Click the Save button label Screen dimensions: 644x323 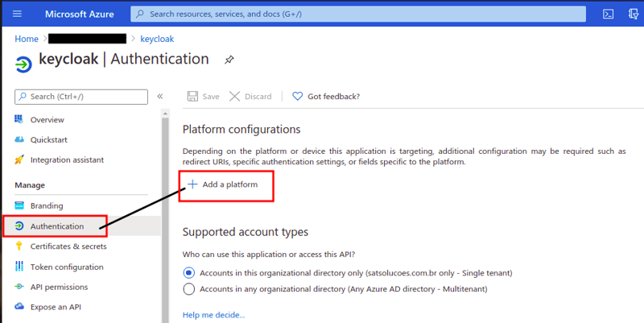(x=211, y=97)
